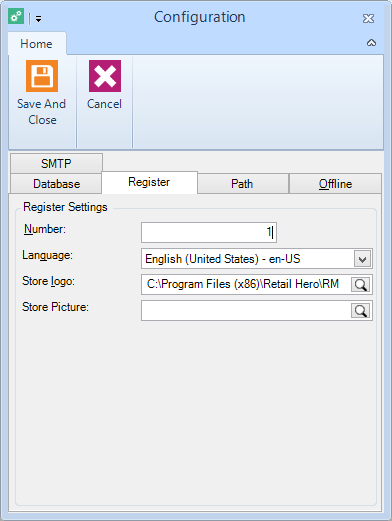Click inside the Store logo path field
Screen dimensions: 392x521
(246, 284)
